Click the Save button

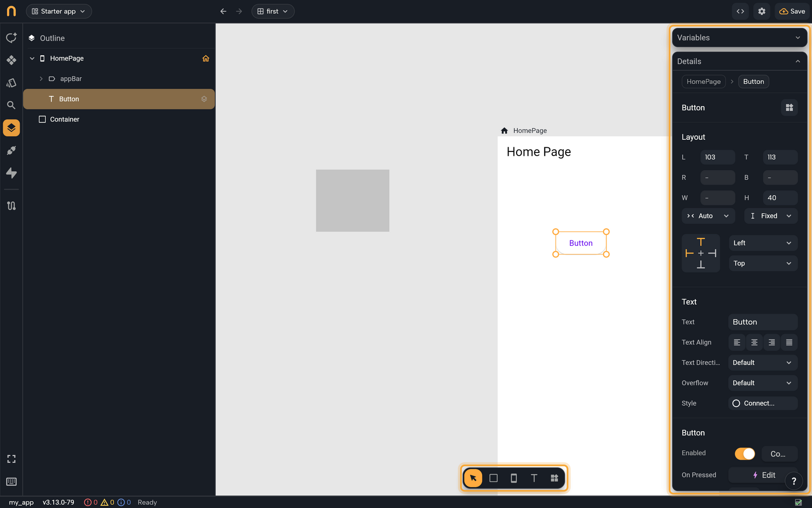point(792,11)
